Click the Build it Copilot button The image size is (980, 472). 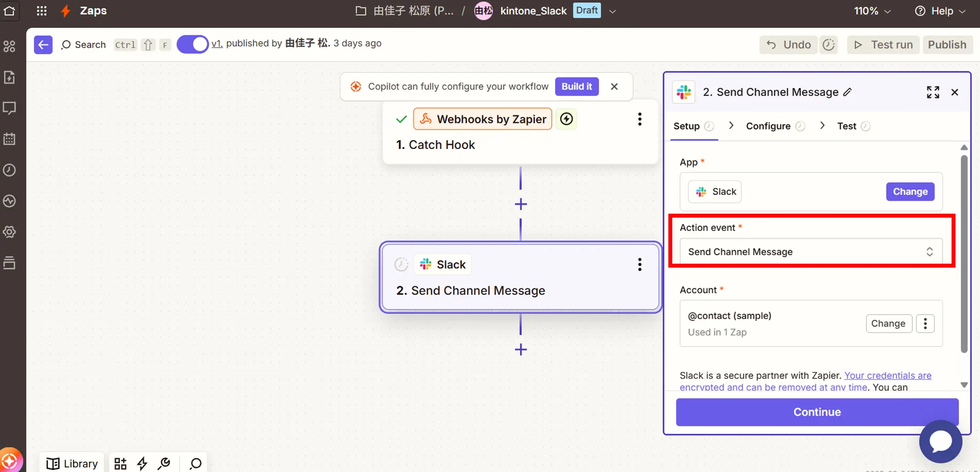click(576, 86)
